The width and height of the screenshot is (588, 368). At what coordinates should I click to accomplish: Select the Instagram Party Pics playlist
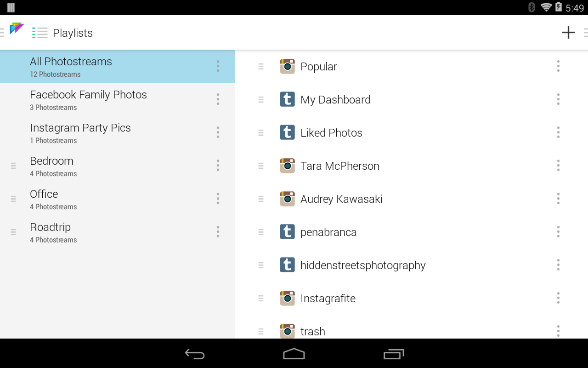click(80, 132)
